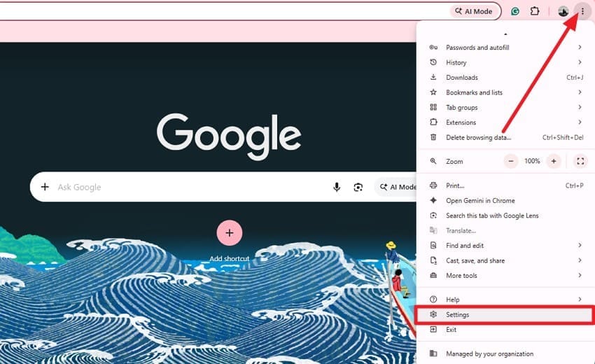Click the Ctrl+Shift+Del shortcut text
595x364 pixels.
point(563,137)
